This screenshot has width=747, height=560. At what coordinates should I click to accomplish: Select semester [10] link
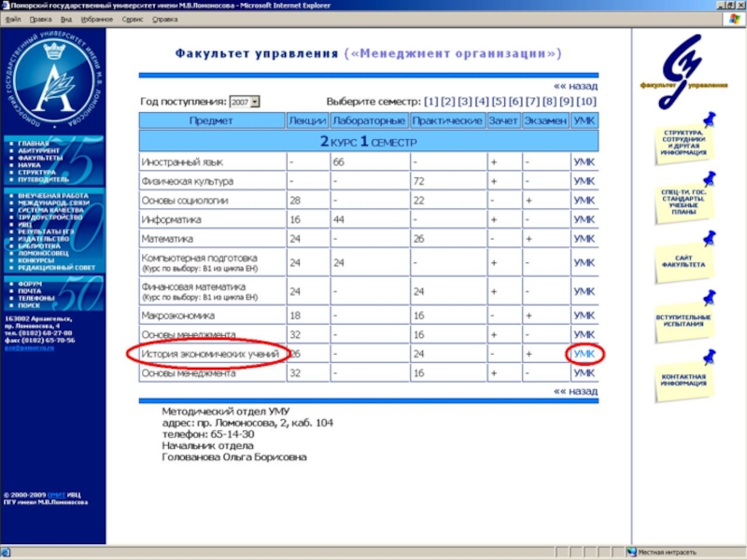(586, 102)
